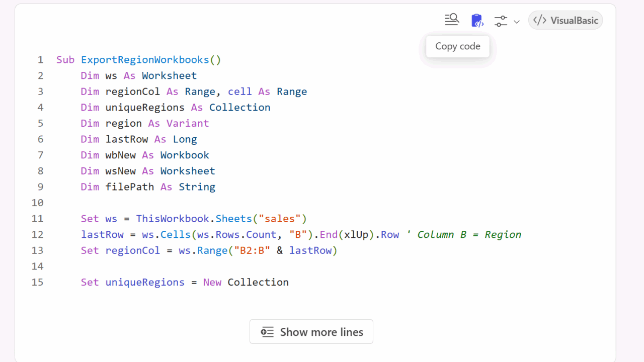Click line number 15 in the gutter
Image resolution: width=644 pixels, height=362 pixels.
coord(38,283)
